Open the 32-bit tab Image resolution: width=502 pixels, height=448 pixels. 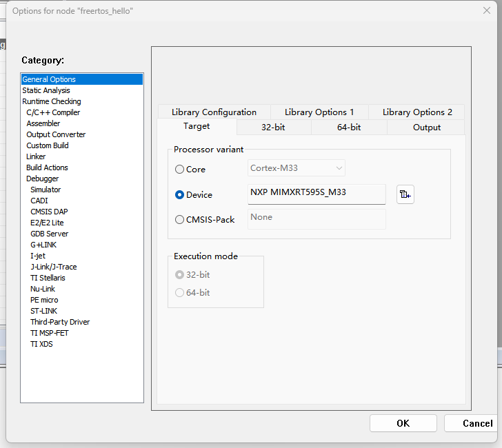[x=274, y=128]
